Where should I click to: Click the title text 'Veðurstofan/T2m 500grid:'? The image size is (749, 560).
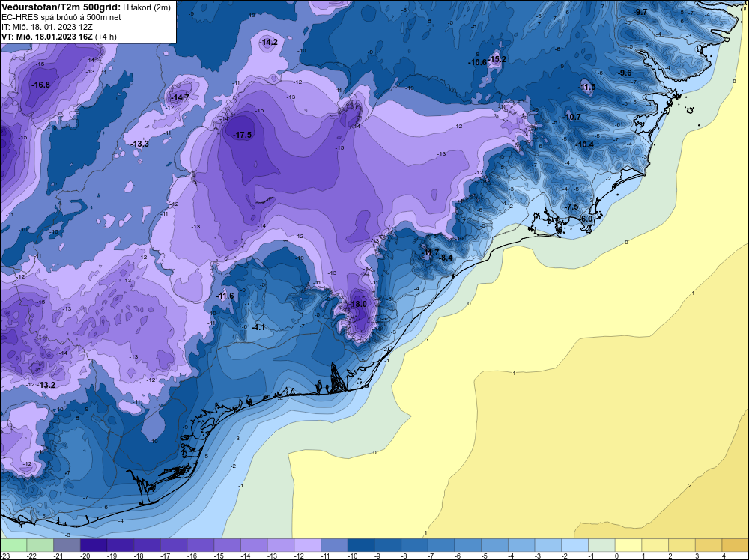click(60, 7)
